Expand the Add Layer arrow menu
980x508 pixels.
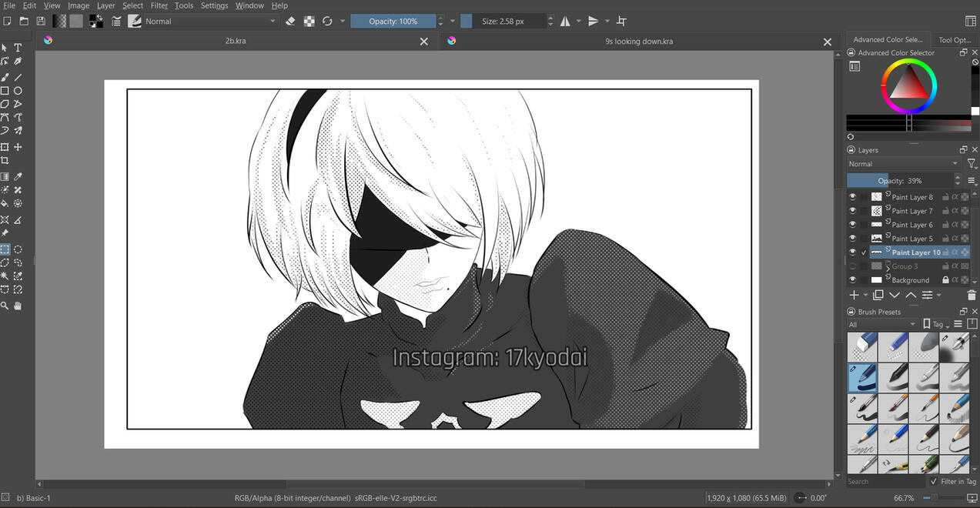865,296
